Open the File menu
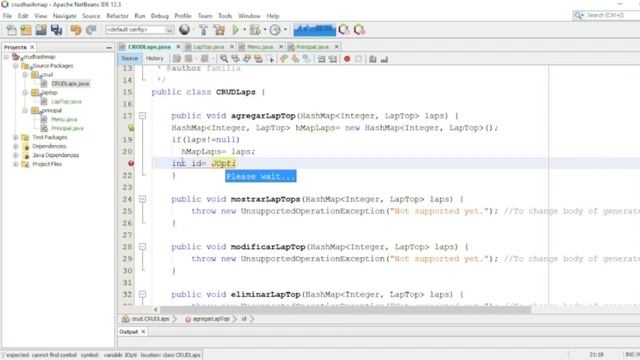640x360 pixels. coord(7,16)
